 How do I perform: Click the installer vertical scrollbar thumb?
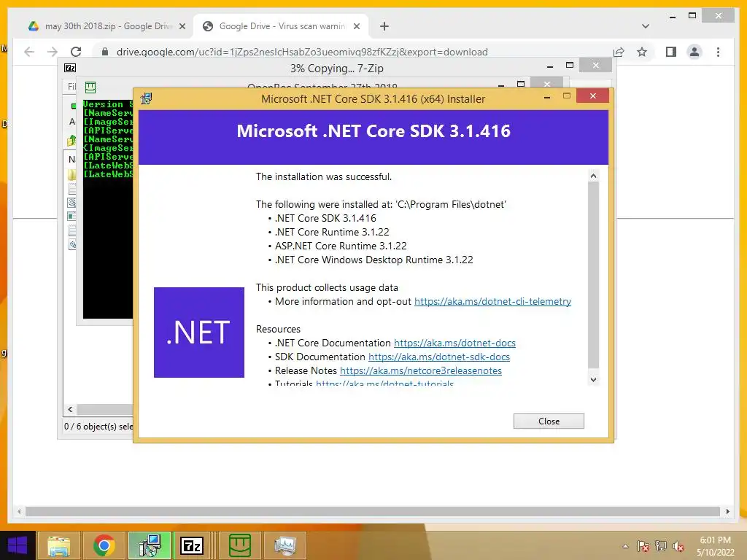[593, 275]
